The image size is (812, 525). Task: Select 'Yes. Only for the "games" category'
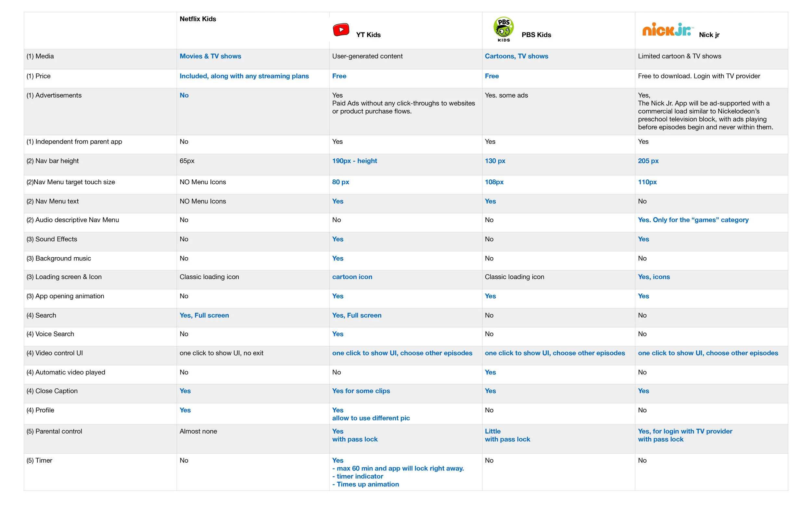693,220
